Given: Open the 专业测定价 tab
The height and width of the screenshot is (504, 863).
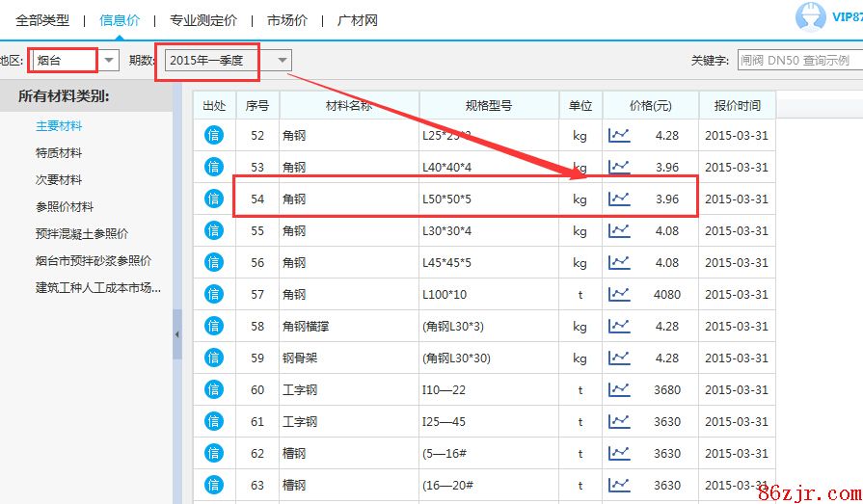Looking at the screenshot, I should (202, 20).
